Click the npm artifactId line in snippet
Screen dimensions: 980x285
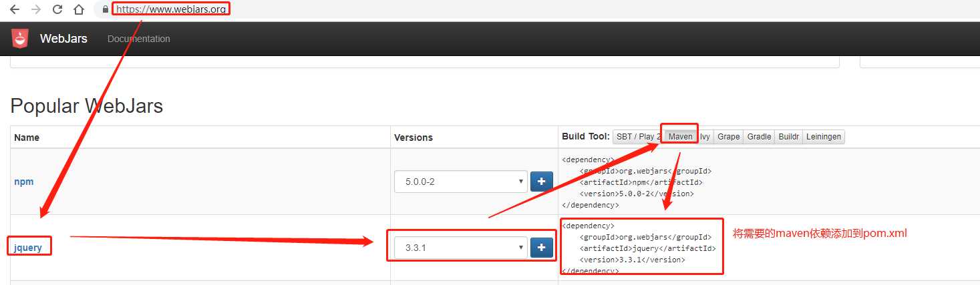click(x=641, y=182)
